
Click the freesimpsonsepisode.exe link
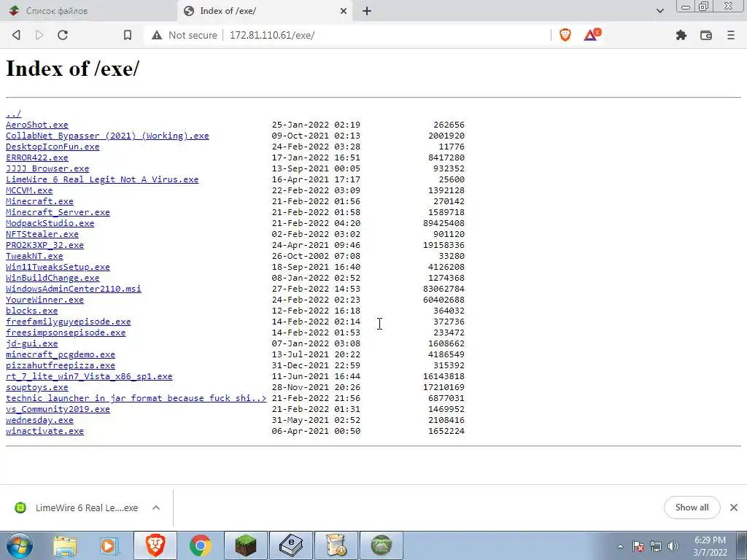pyautogui.click(x=66, y=332)
